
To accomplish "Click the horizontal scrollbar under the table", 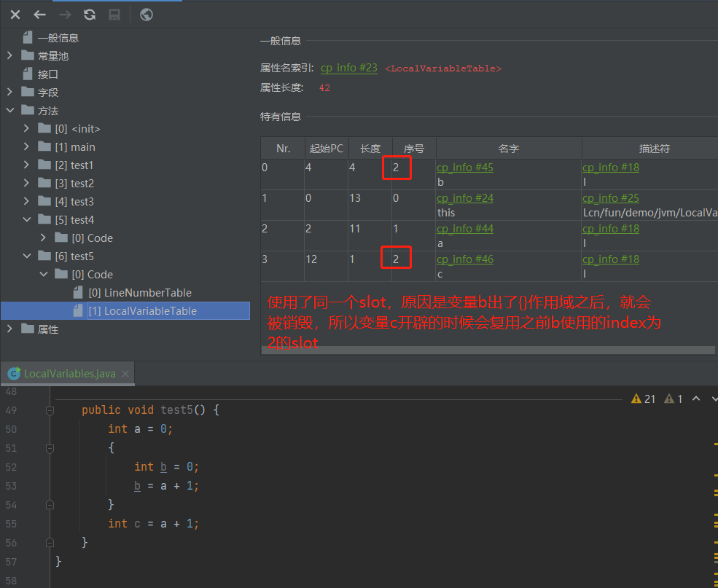I will tap(488, 350).
